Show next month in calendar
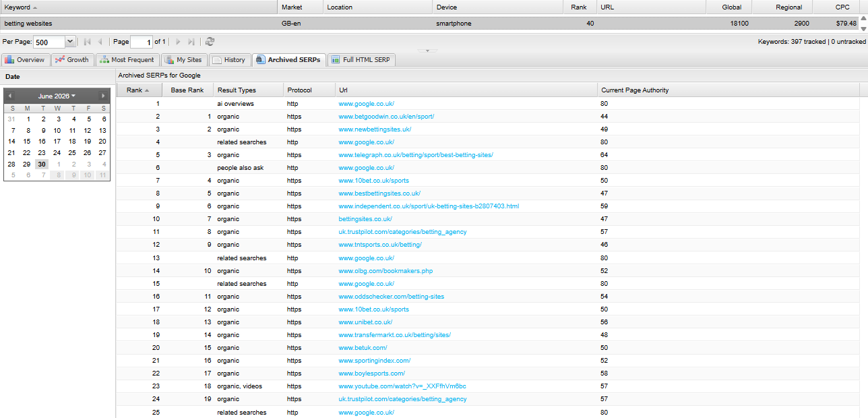 (102, 96)
